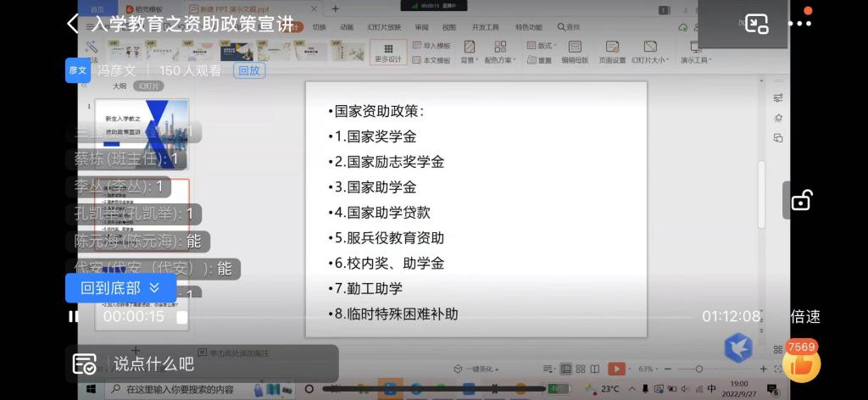Switch to the 大纲 outline tab
Image resolution: width=868 pixels, height=400 pixels.
(x=120, y=86)
